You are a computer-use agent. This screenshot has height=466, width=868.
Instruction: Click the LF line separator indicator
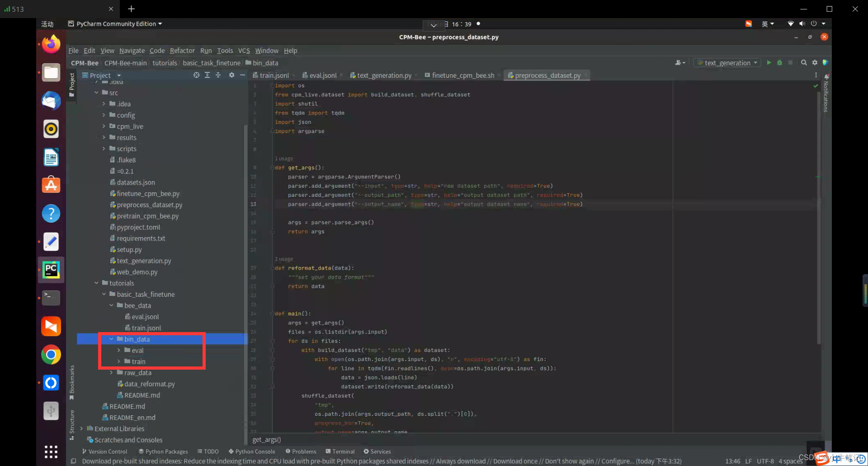[x=749, y=461]
